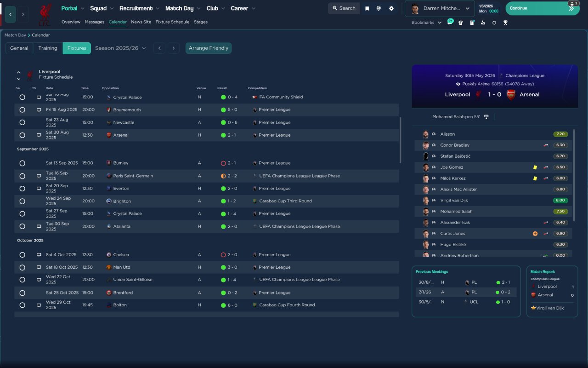Open the trophy shortcut icon

(x=505, y=23)
